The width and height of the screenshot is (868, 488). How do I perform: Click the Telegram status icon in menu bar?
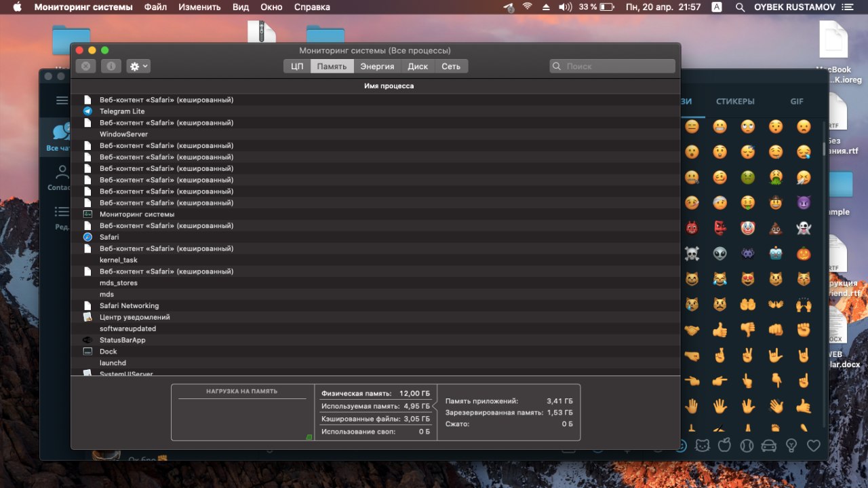point(509,7)
